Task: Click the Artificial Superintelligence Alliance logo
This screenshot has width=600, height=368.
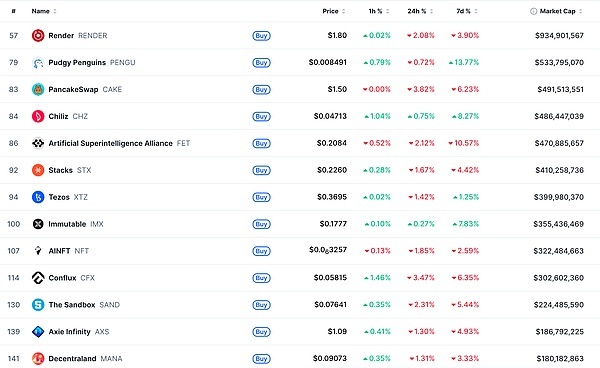Action: [38, 143]
